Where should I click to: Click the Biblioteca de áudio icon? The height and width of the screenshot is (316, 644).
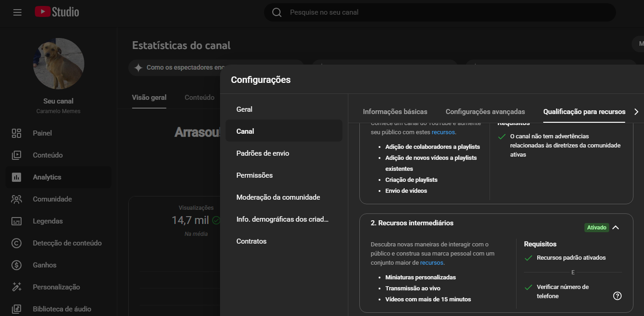pos(17,309)
